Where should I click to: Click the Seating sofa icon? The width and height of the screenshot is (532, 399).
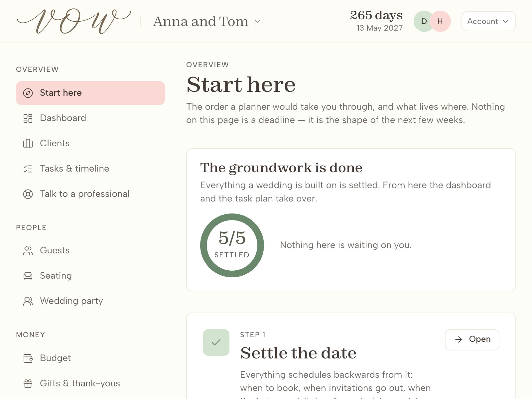click(x=28, y=276)
